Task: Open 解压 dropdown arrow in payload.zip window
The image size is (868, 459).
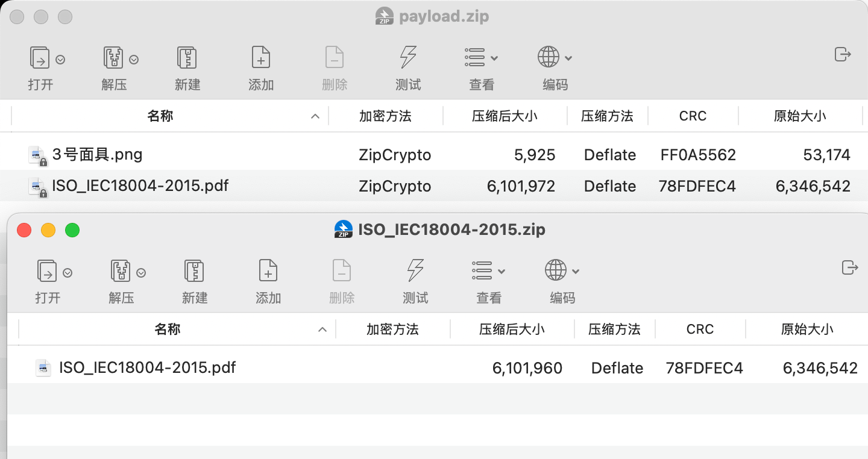Action: [x=134, y=60]
